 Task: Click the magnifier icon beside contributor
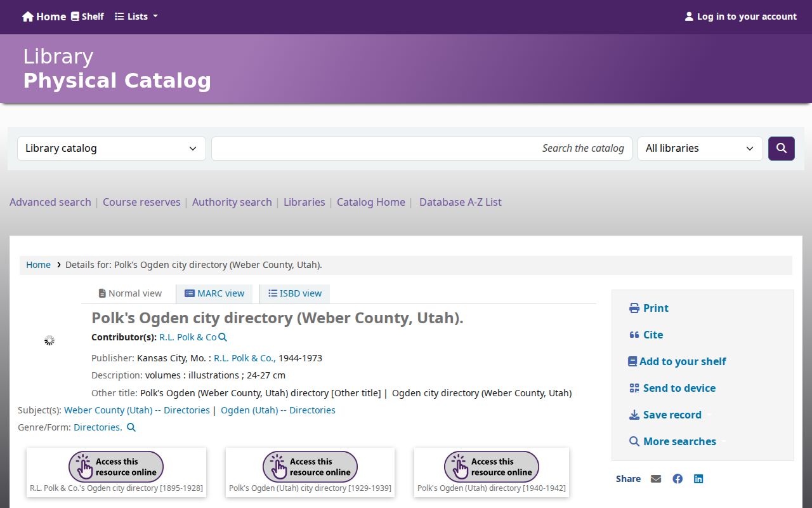pos(223,337)
